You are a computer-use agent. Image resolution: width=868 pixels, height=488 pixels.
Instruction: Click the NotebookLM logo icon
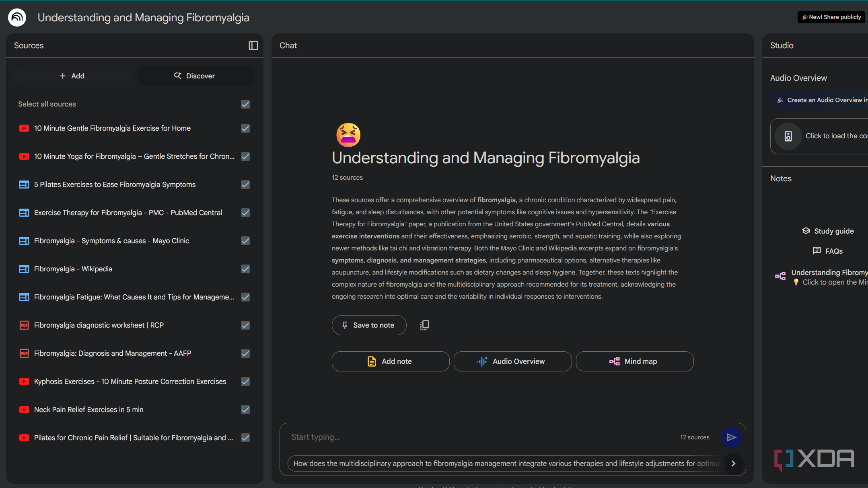(x=17, y=17)
